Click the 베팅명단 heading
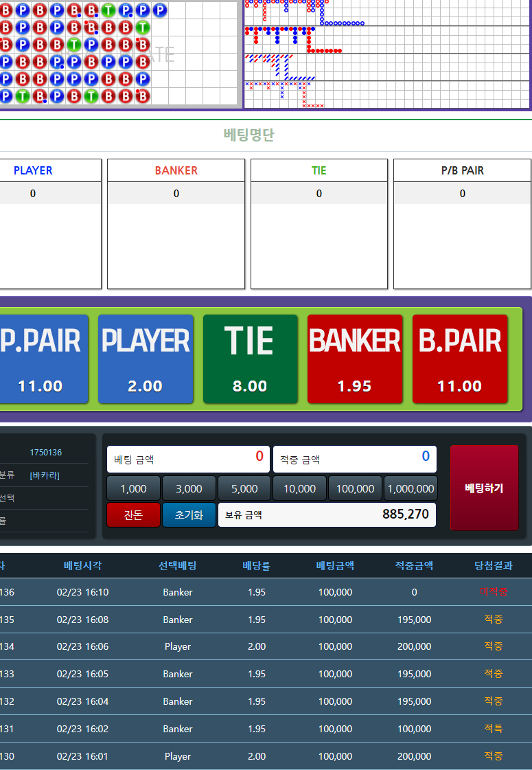This screenshot has height=770, width=532. click(x=248, y=135)
